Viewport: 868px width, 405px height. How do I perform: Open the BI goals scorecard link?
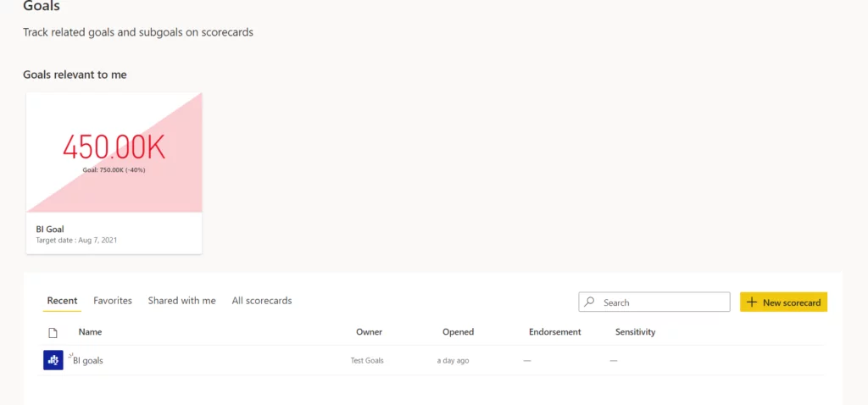click(x=88, y=361)
